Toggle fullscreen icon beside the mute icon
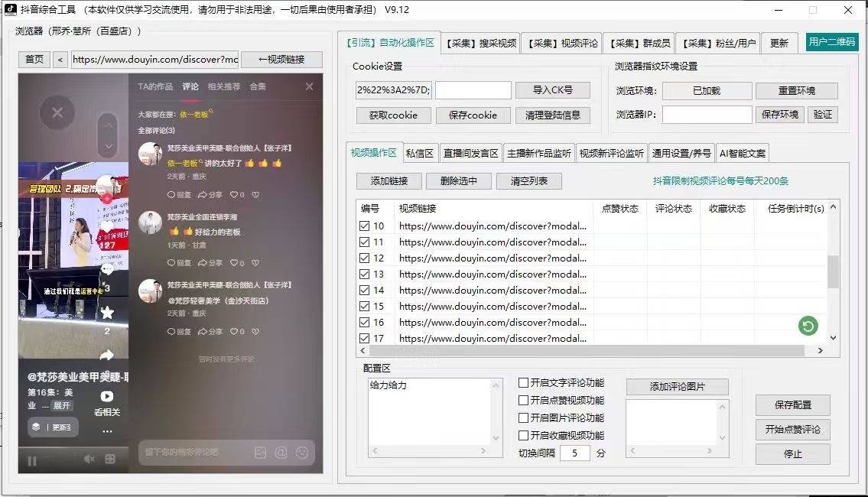This screenshot has height=497, width=868. pos(110,459)
